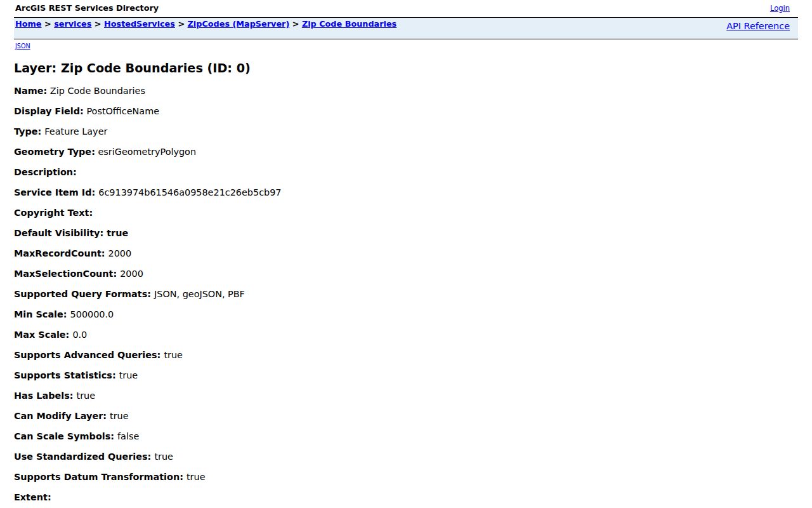Click the Min Scale value 500000.0
Screen dimensions: 812x508
(x=92, y=314)
